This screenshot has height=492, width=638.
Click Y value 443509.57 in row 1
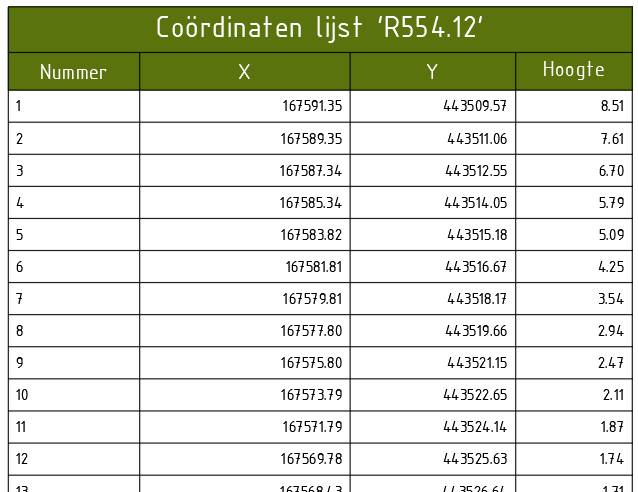pyautogui.click(x=475, y=106)
